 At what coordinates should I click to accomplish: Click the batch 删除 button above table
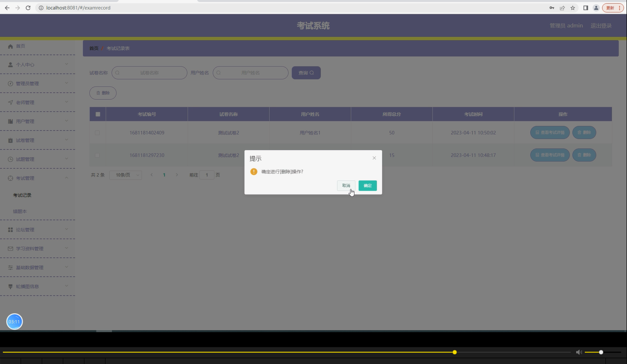[x=103, y=93]
